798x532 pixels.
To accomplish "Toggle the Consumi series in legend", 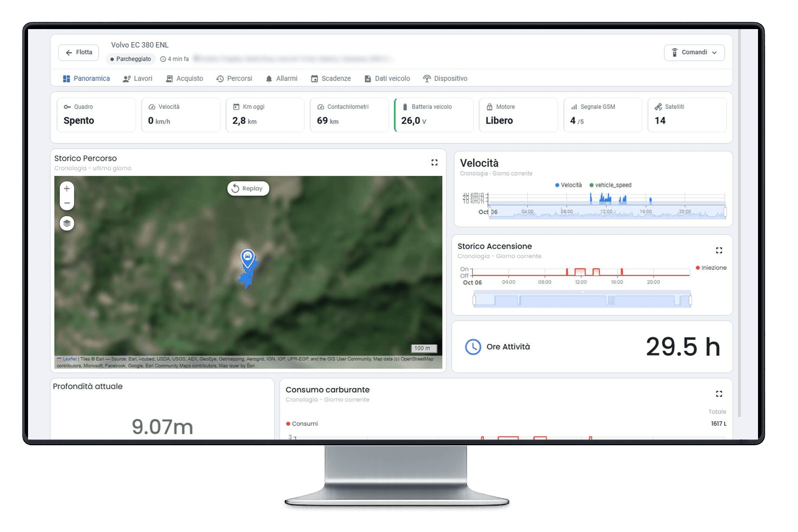I will point(302,423).
